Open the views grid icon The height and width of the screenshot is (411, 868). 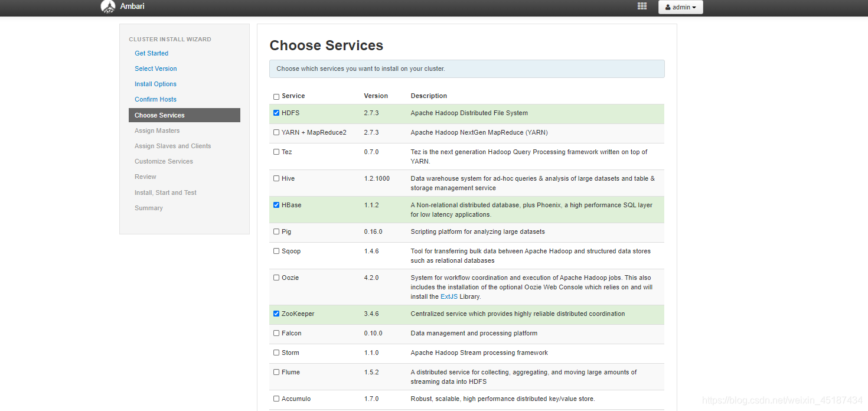coord(642,6)
